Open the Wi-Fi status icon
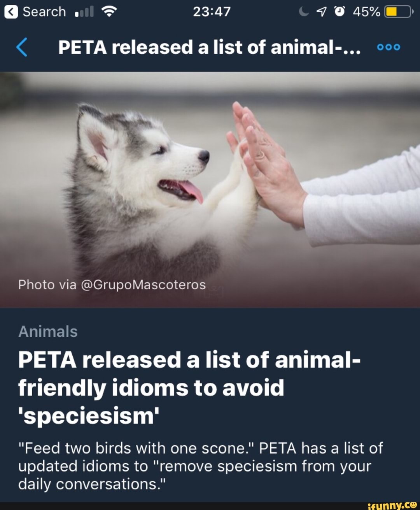This screenshot has height=510, width=420. coord(108,11)
